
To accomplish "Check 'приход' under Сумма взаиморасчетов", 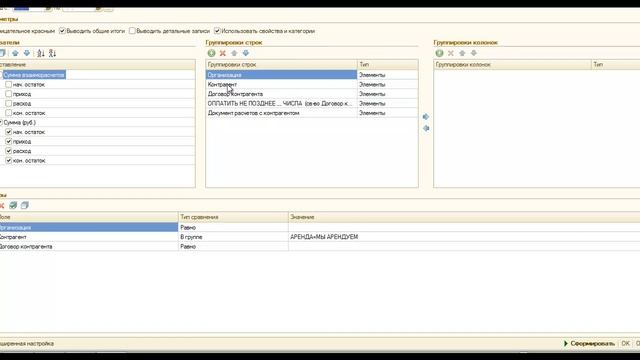I will 9,94.
